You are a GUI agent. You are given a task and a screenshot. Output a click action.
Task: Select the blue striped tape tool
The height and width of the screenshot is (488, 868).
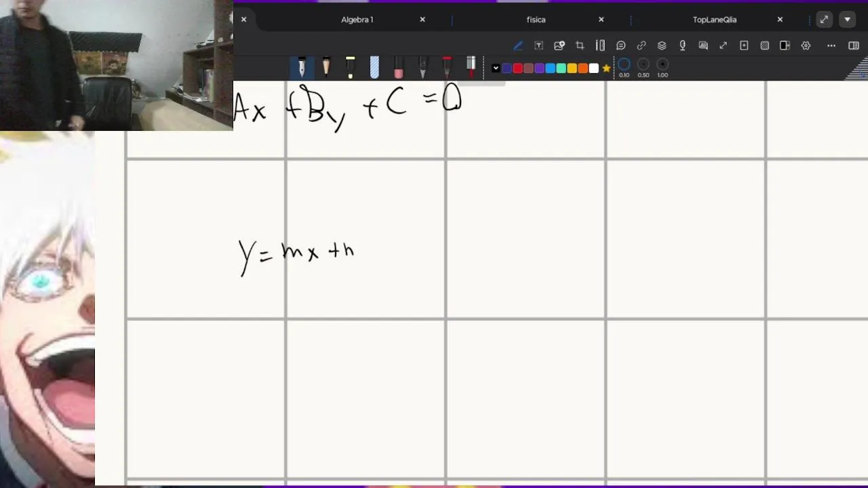[374, 67]
